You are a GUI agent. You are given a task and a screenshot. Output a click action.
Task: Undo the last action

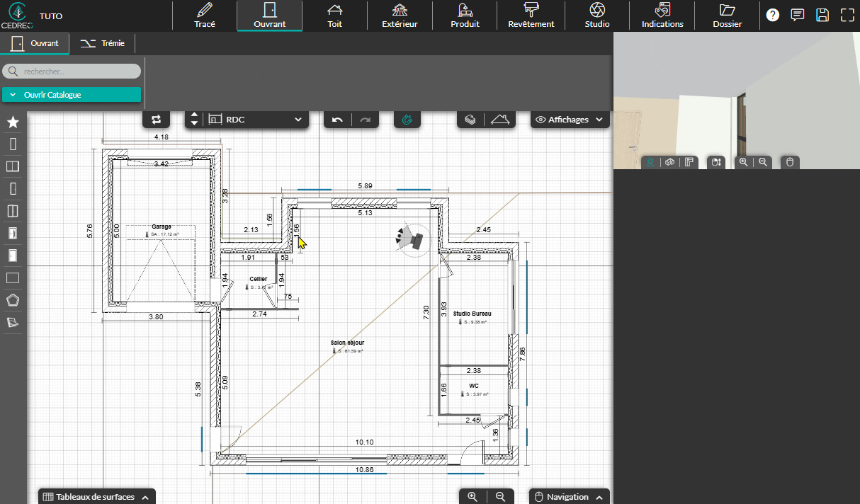(x=337, y=120)
